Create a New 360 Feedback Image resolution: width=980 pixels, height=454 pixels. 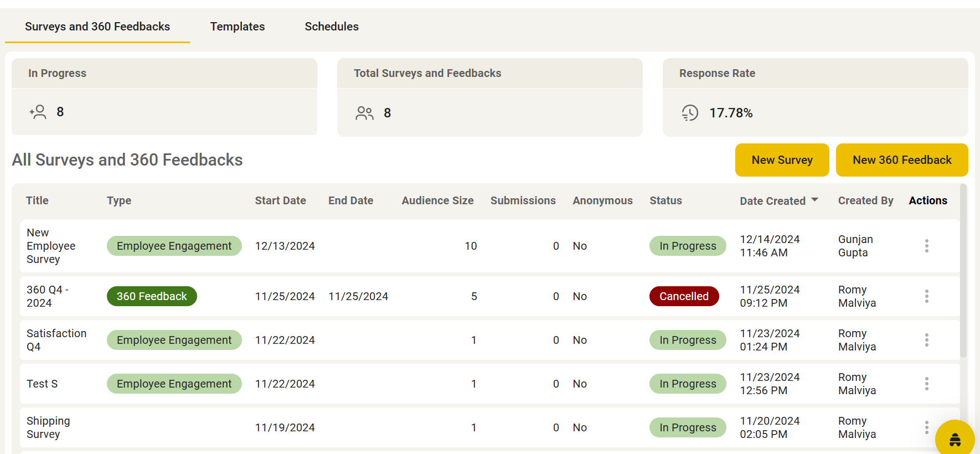902,160
